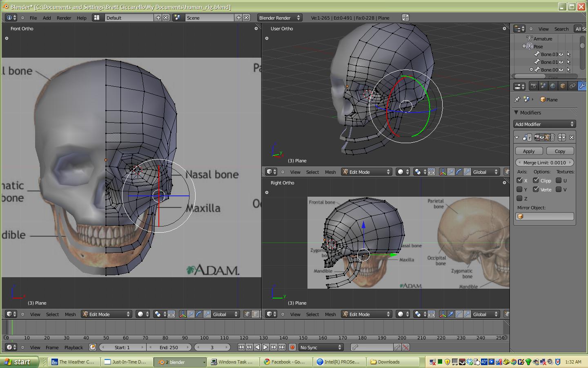588x368 pixels.
Task: Select rotate manipulator arc in Front Ortho header
Action: 199,314
